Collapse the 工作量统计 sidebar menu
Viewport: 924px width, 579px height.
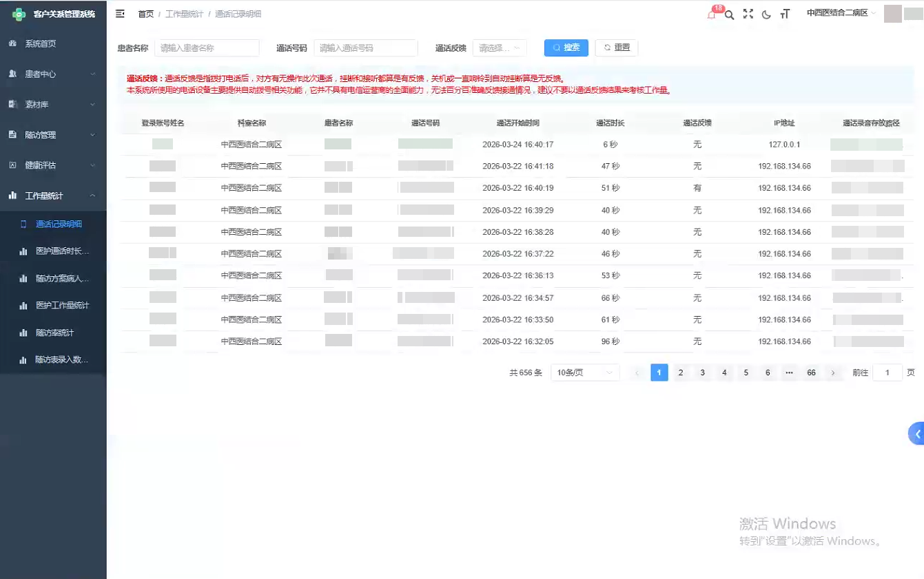53,196
